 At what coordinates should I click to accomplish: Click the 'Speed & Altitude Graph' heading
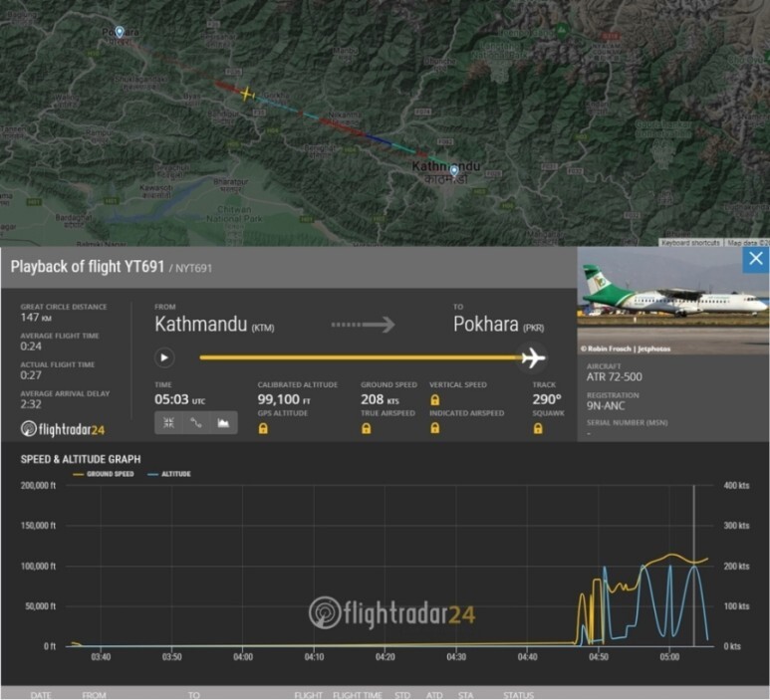click(81, 459)
